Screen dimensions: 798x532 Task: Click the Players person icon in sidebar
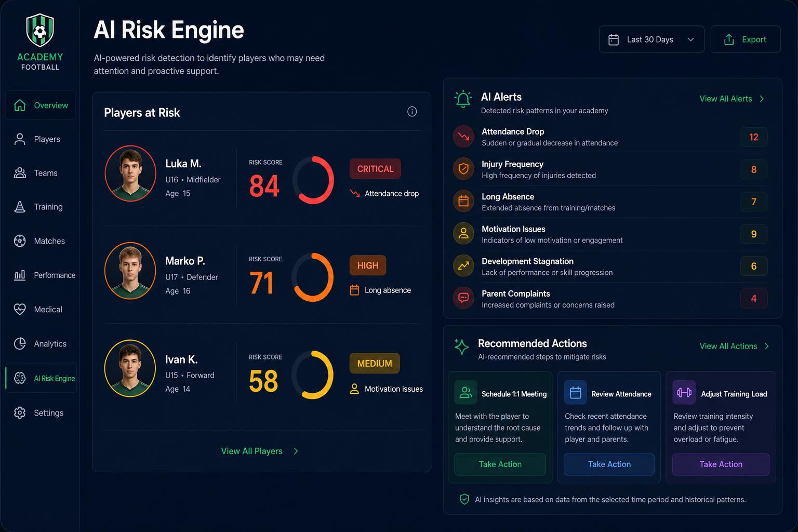point(20,139)
